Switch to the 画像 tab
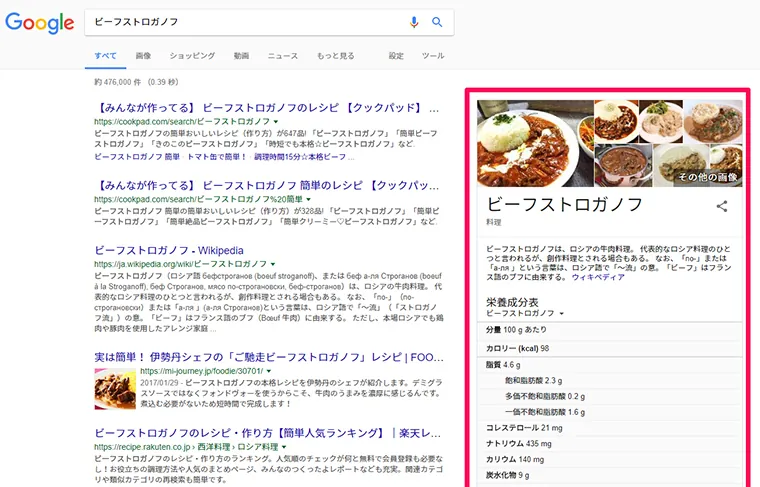Viewport: 760px width, 487px height. 143,56
